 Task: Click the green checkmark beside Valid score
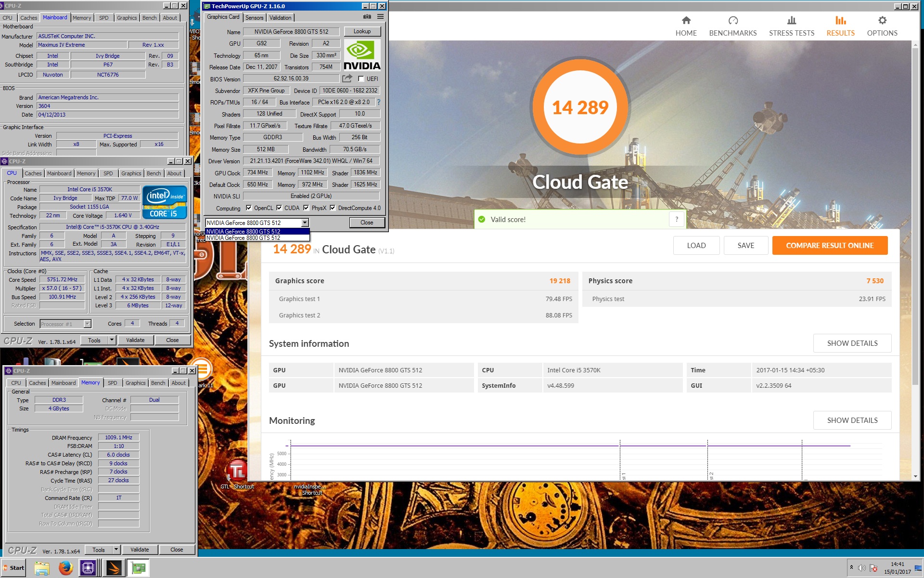[481, 219]
